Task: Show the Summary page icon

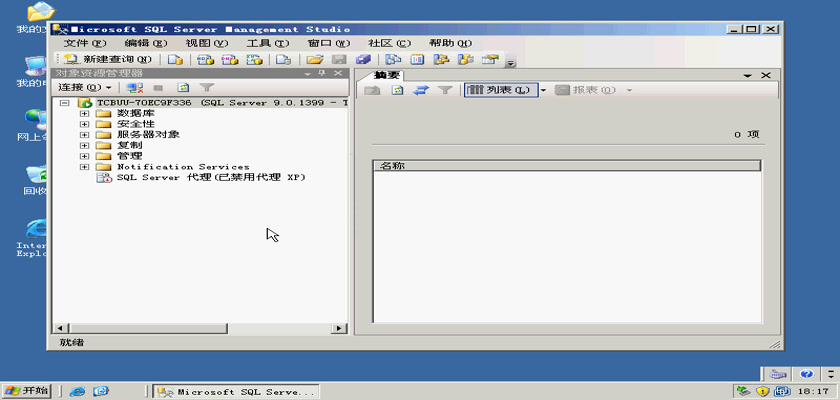Action: 417,59
